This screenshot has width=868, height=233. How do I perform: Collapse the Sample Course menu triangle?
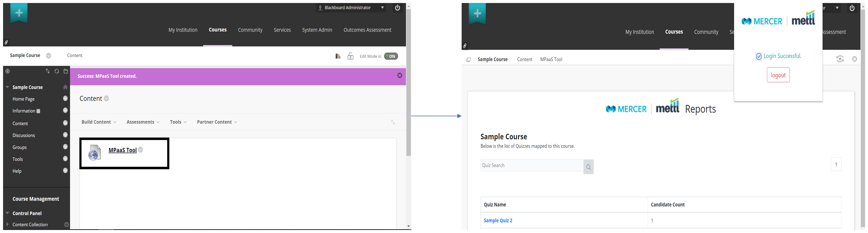tap(7, 87)
